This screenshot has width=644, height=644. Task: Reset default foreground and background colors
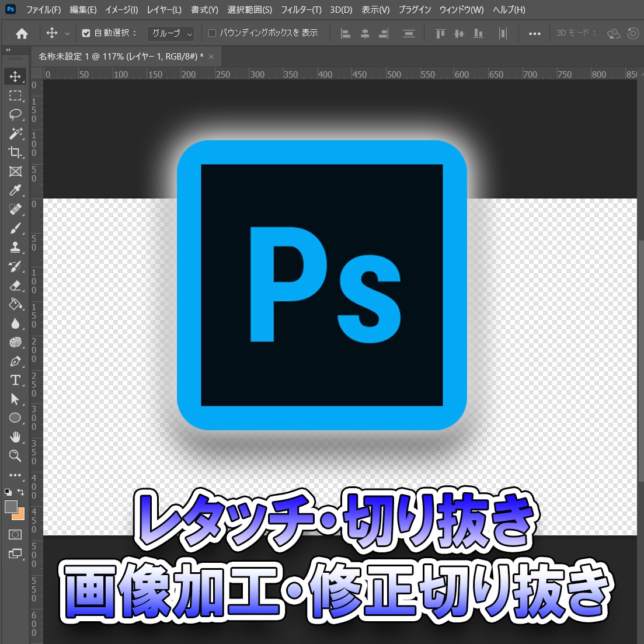pos(8,492)
